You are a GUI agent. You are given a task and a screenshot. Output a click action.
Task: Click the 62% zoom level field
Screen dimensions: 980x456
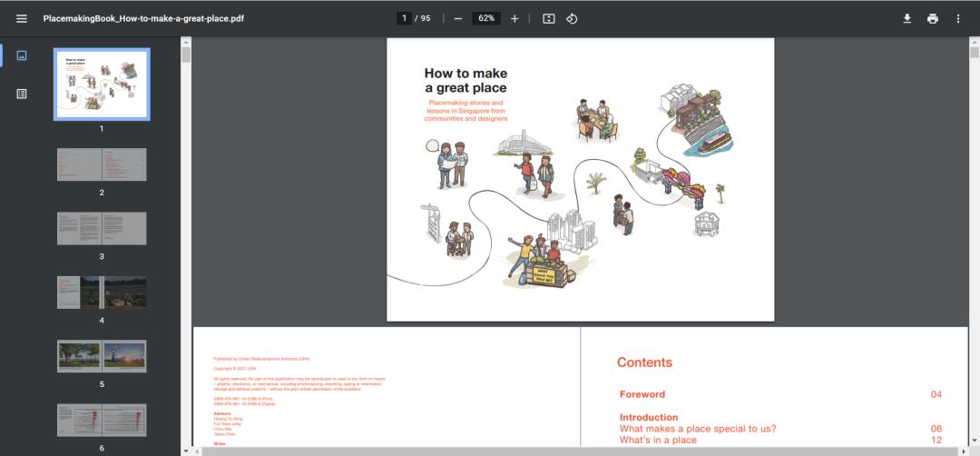[x=486, y=18]
